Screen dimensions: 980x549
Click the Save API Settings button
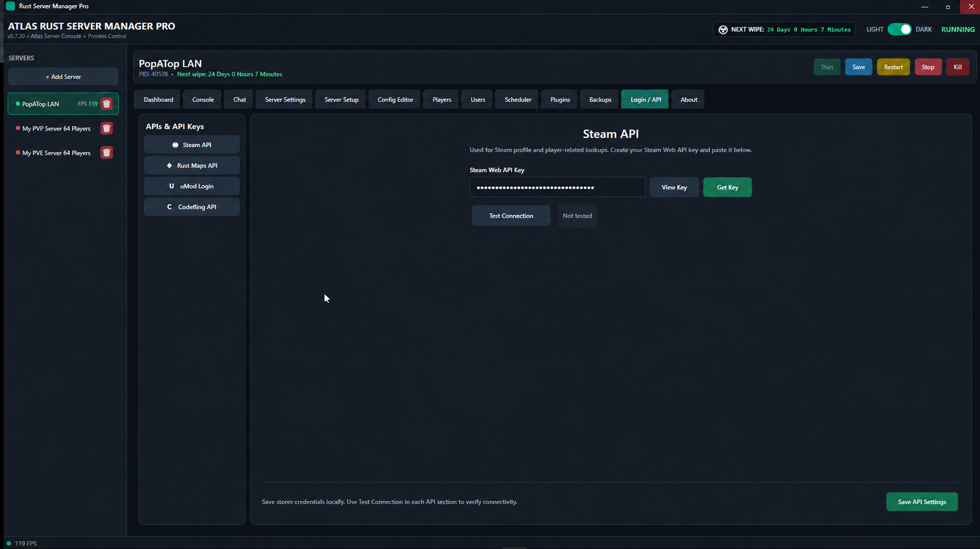pyautogui.click(x=922, y=502)
